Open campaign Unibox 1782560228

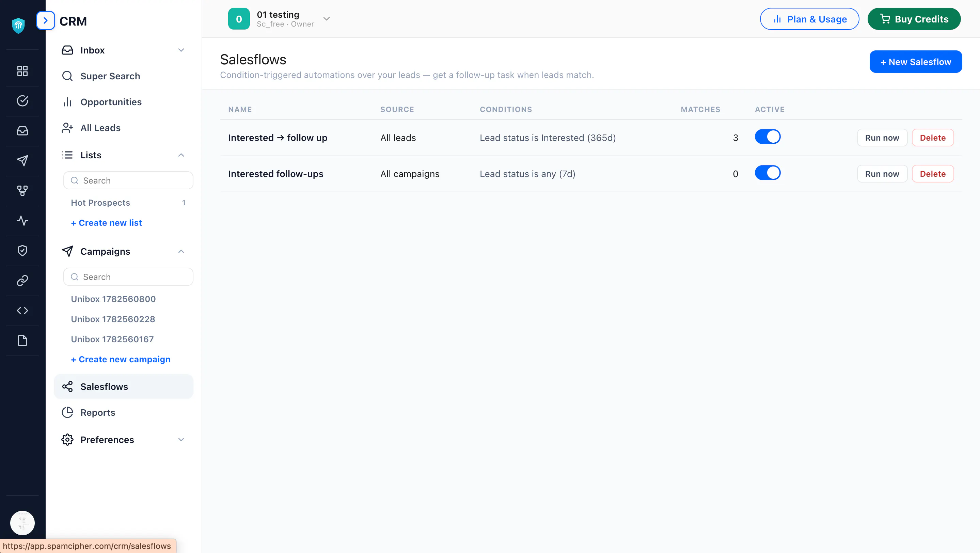[113, 319]
